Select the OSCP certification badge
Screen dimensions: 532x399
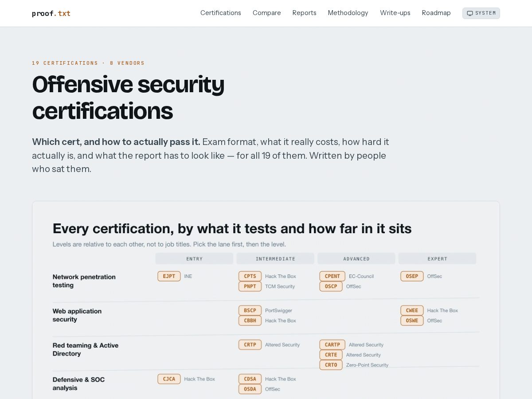pyautogui.click(x=331, y=286)
